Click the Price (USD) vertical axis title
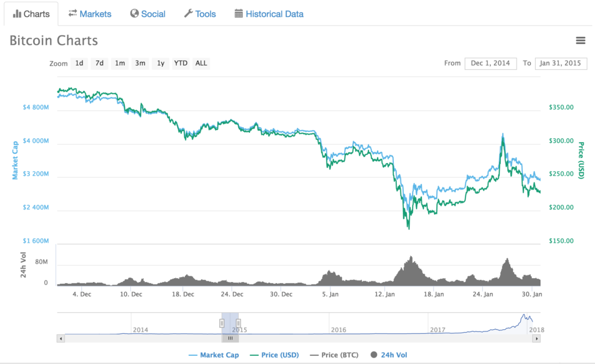Viewport: 595px width, 364px height. 581,160
